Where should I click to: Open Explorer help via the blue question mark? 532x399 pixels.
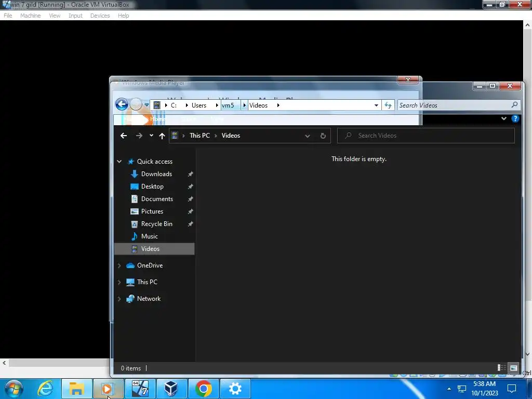[515, 118]
